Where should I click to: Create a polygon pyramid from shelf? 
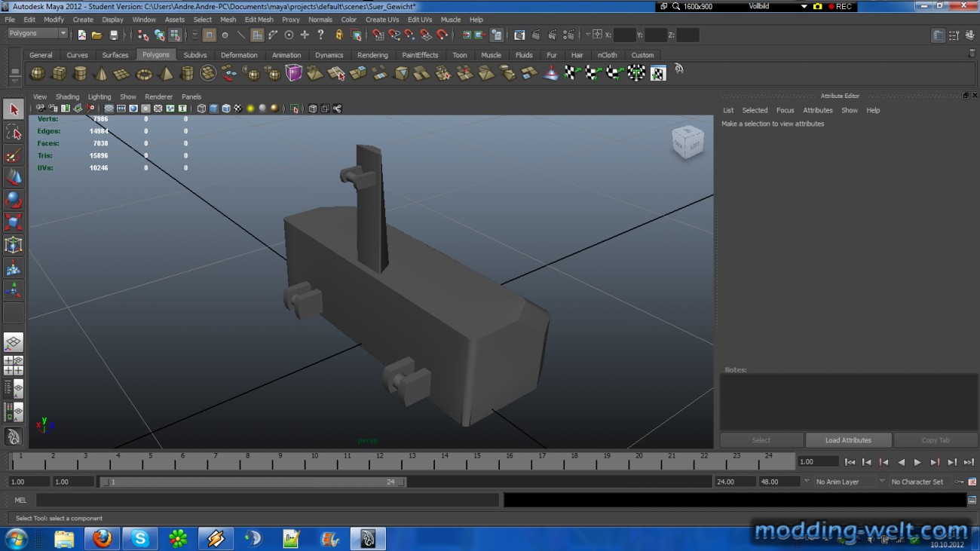coord(166,73)
